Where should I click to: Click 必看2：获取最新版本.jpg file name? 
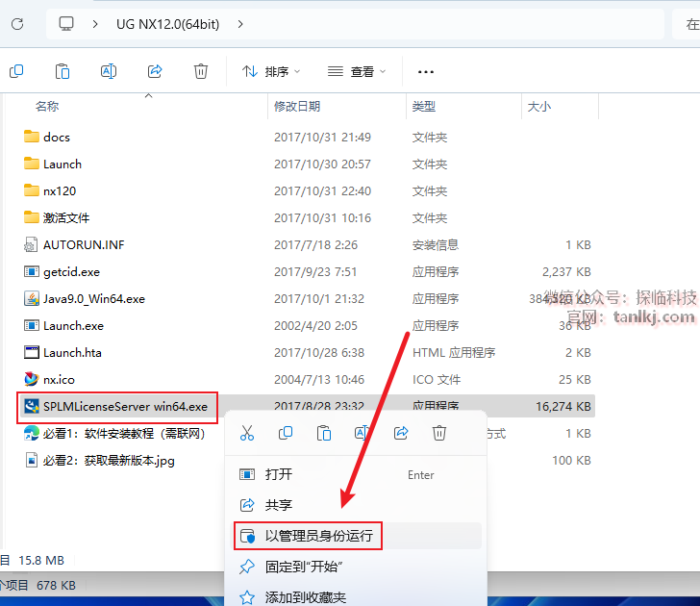tap(109, 461)
